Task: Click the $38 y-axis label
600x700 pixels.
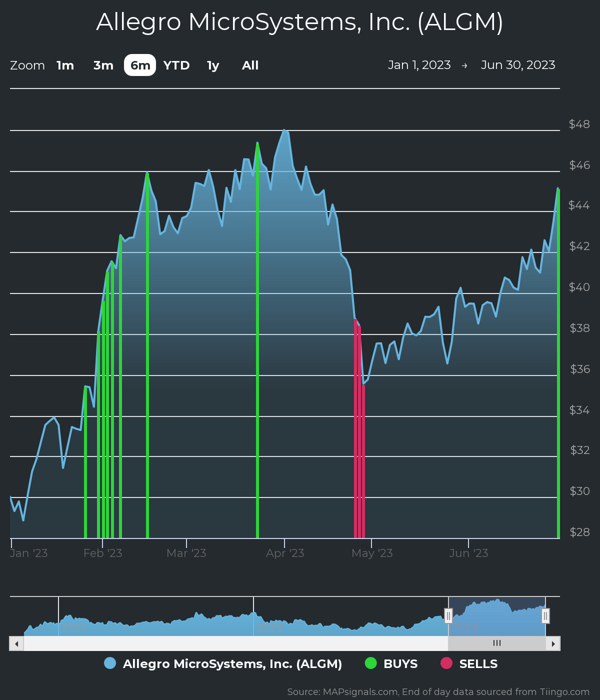Action: (x=579, y=328)
